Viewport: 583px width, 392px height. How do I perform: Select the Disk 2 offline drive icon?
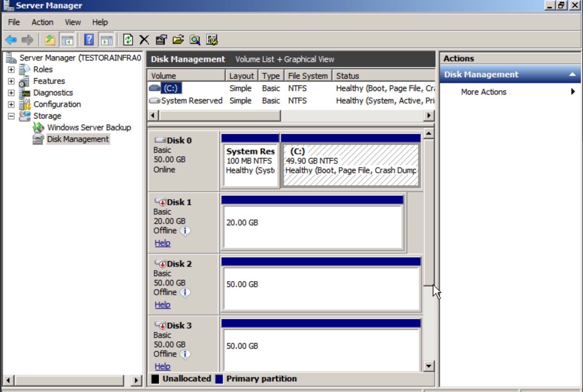(160, 264)
